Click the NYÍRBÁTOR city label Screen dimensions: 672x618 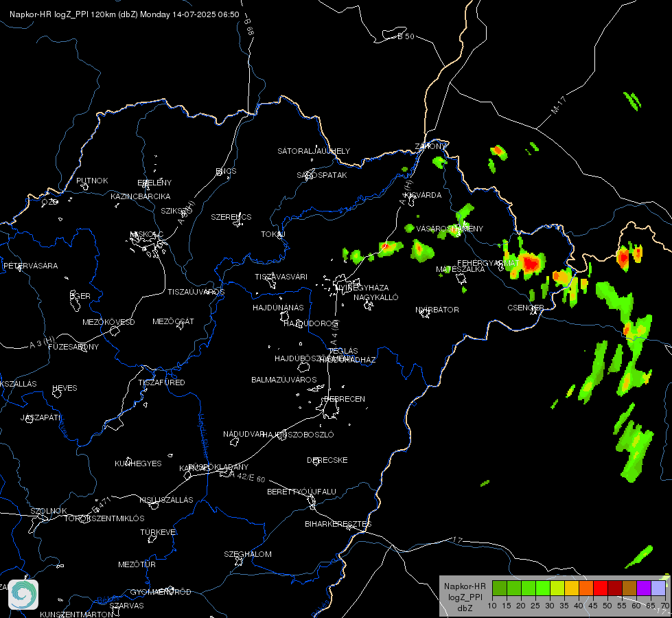tap(437, 310)
